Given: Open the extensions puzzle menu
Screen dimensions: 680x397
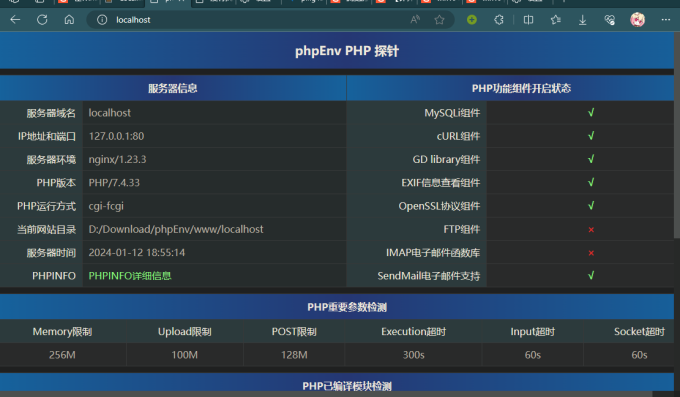Looking at the screenshot, I should [x=499, y=20].
